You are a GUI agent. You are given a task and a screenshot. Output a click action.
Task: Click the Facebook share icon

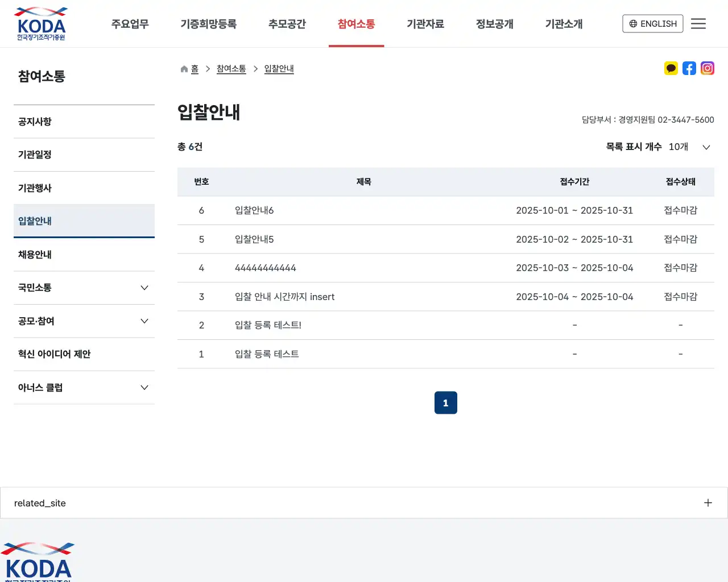coord(689,68)
